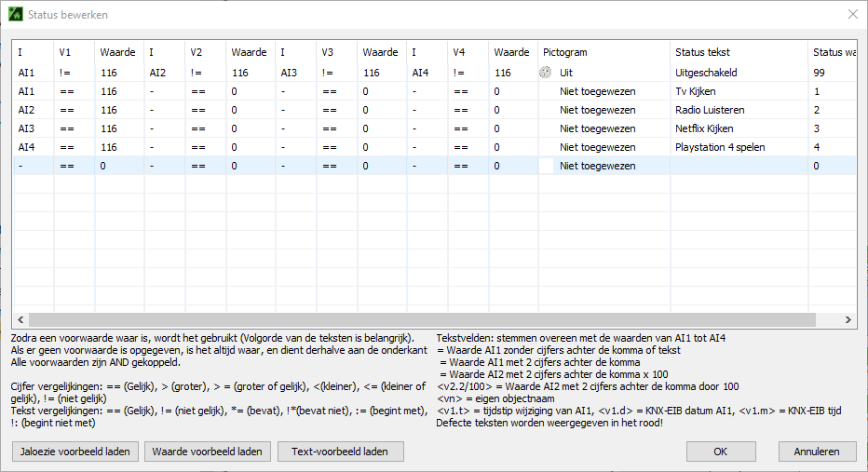Viewport: 868px width, 472px height.
Task: Click the Status tekst column header
Action: tap(739, 52)
